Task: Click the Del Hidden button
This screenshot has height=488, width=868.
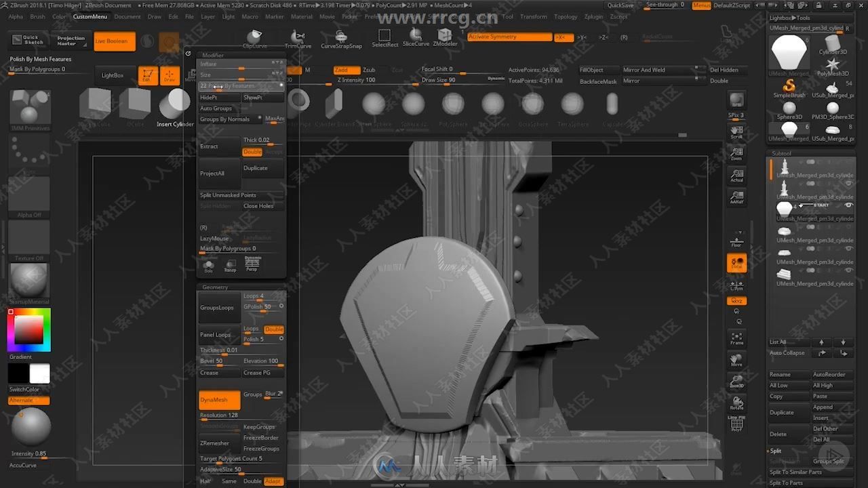Action: pos(724,70)
